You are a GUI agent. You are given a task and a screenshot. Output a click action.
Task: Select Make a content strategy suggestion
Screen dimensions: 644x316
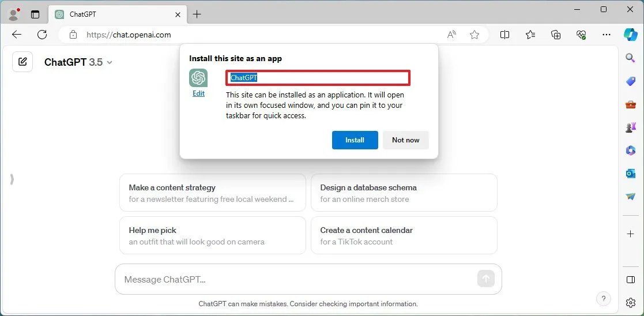[213, 193]
